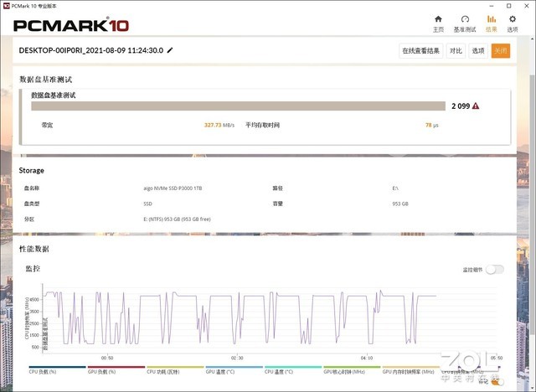Click 对比 compare button
Screen dimensions: 536x392
tap(456, 51)
